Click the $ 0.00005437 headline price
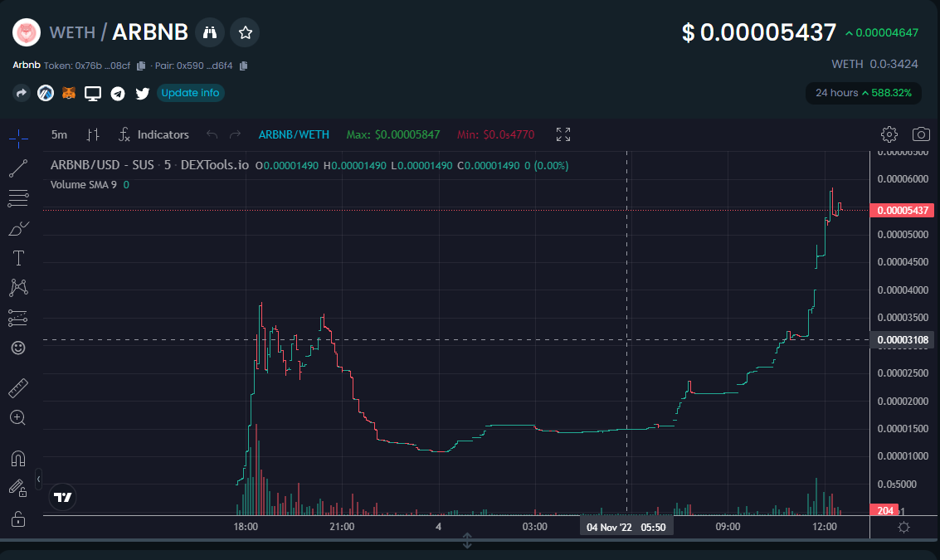This screenshot has height=560, width=940. [759, 32]
